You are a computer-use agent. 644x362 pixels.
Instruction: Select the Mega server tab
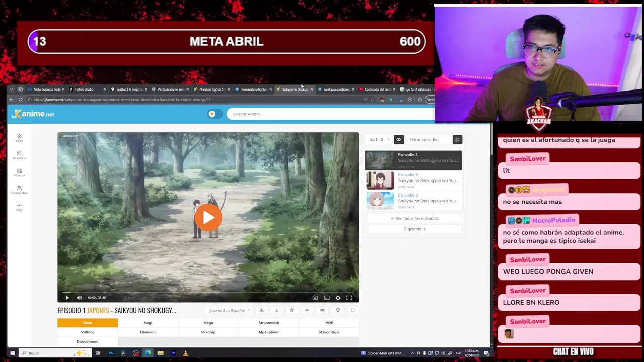(x=208, y=323)
